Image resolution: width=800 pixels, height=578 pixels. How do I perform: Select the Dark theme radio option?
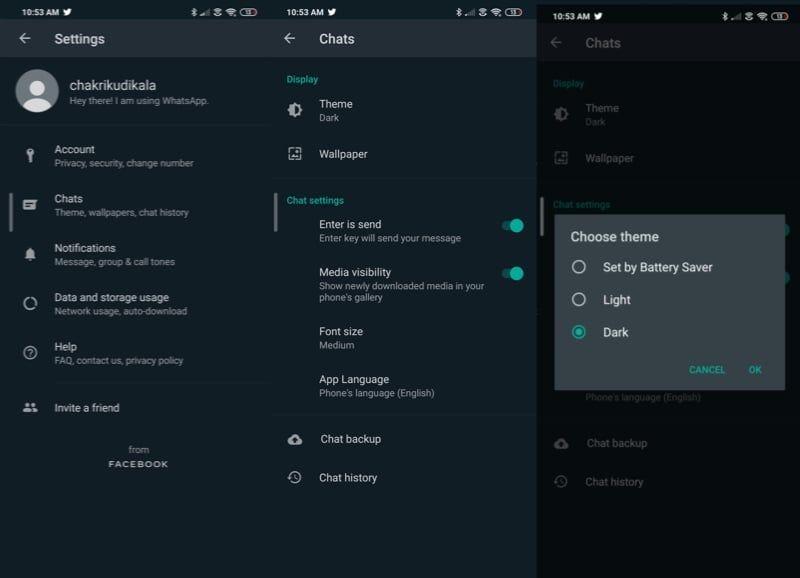579,332
